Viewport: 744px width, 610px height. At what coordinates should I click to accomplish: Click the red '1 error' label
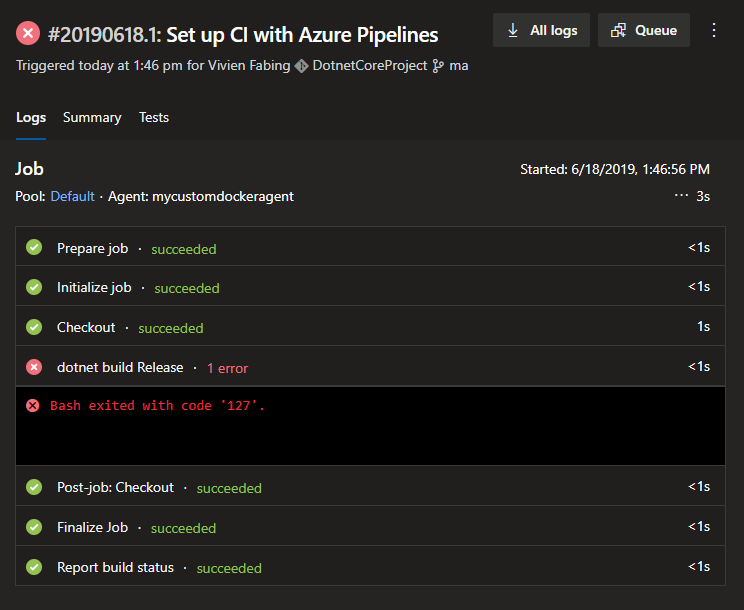tap(227, 368)
